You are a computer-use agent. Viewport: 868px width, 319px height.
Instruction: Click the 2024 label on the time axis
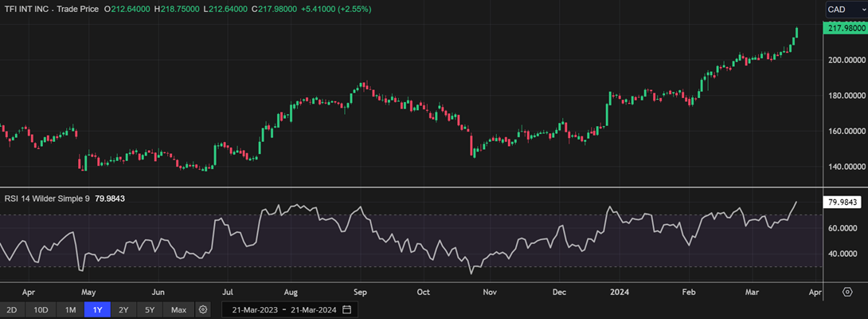tap(619, 292)
